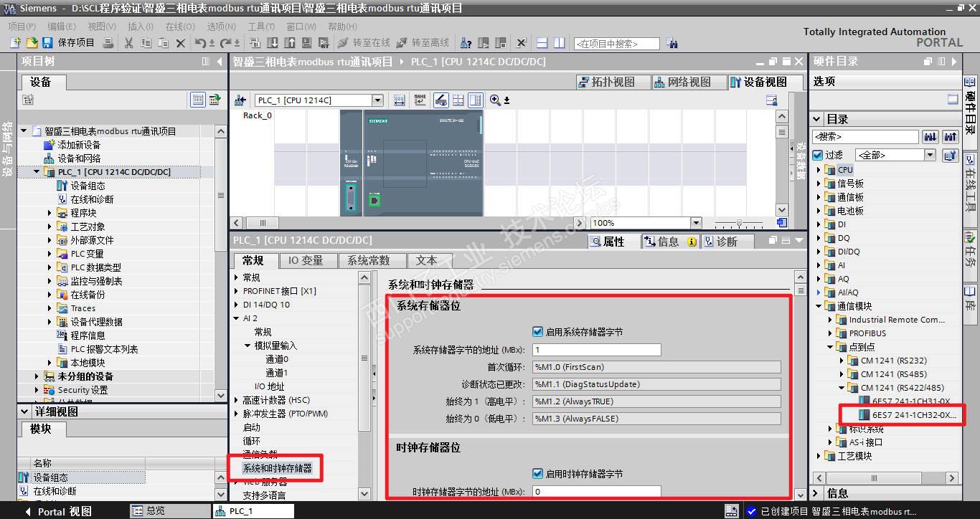The image size is (980, 519).
Task: Click the 系统存储器字节的地址 input field
Action: click(596, 350)
